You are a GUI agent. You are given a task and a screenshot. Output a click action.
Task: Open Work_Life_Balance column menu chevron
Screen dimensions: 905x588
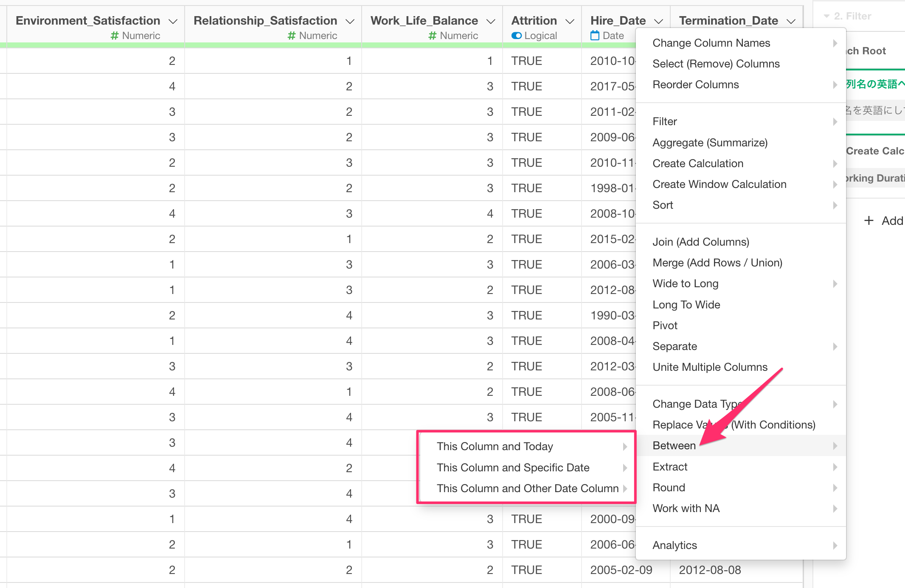pos(491,21)
